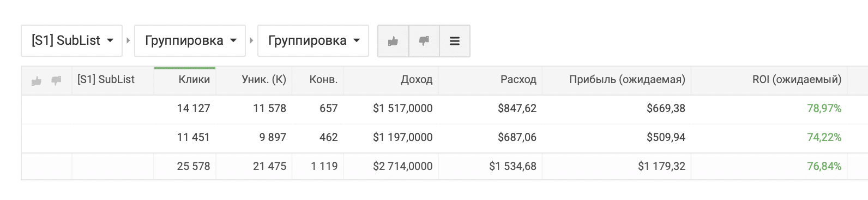The image size is (868, 200).
Task: Open the hamburger menu button
Action: [x=455, y=41]
